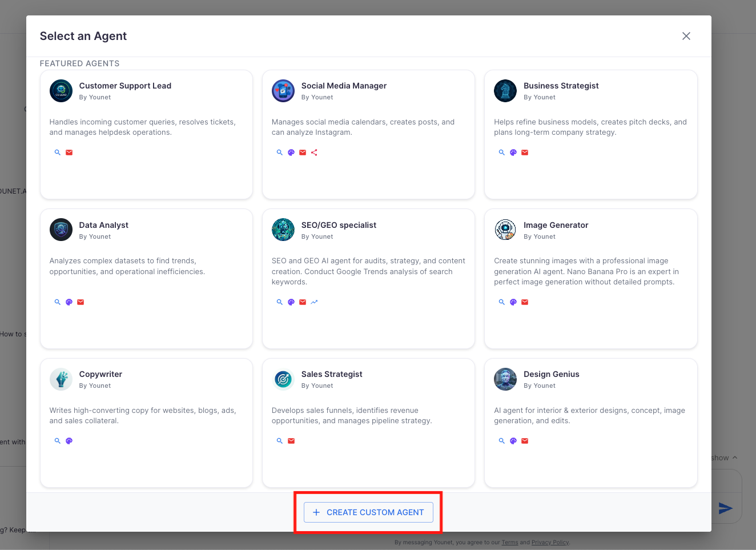Image resolution: width=756 pixels, height=550 pixels.
Task: Click the Sales Strategist target avatar
Action: 283,379
